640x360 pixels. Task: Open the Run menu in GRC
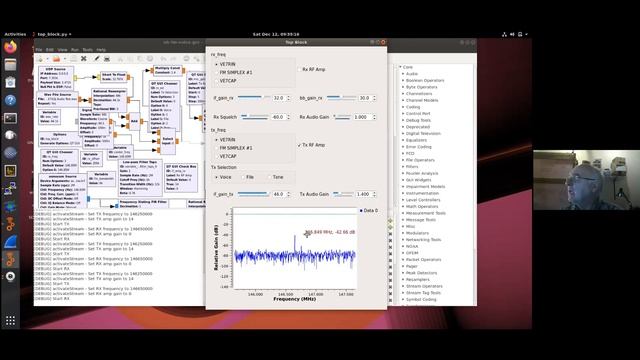(x=75, y=50)
